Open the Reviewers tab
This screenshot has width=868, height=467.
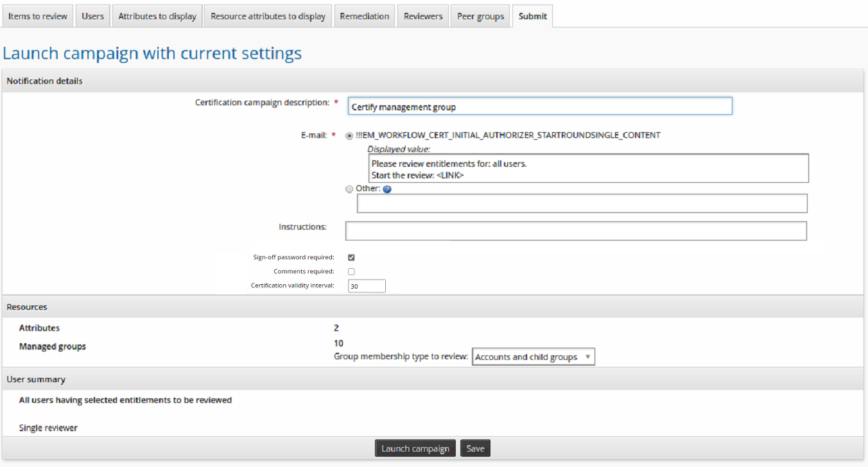click(x=423, y=16)
